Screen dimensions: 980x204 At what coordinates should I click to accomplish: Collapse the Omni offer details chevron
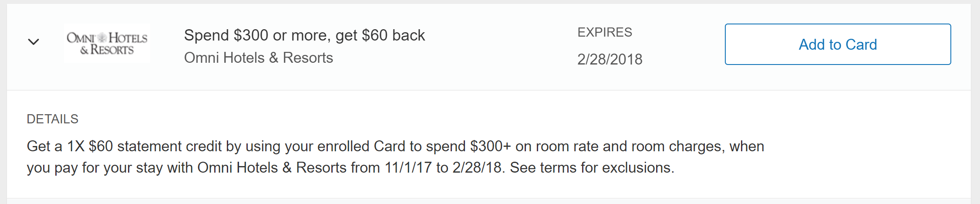[x=34, y=42]
